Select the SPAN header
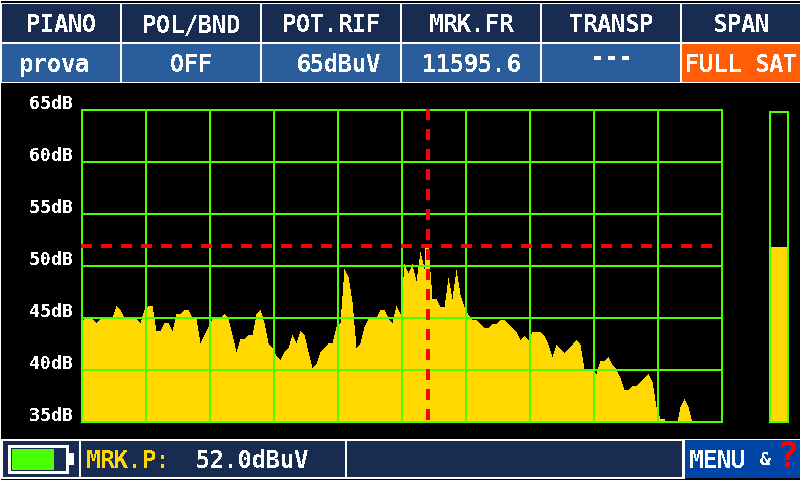Screen dimensions: 800x480 tap(741, 23)
